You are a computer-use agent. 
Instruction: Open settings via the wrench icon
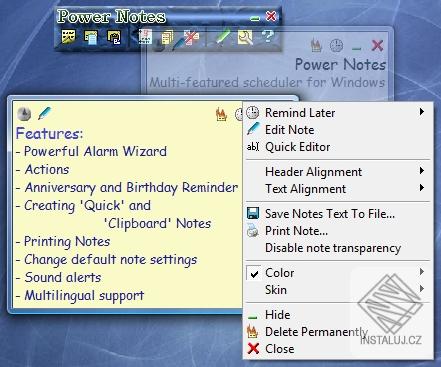pos(245,37)
